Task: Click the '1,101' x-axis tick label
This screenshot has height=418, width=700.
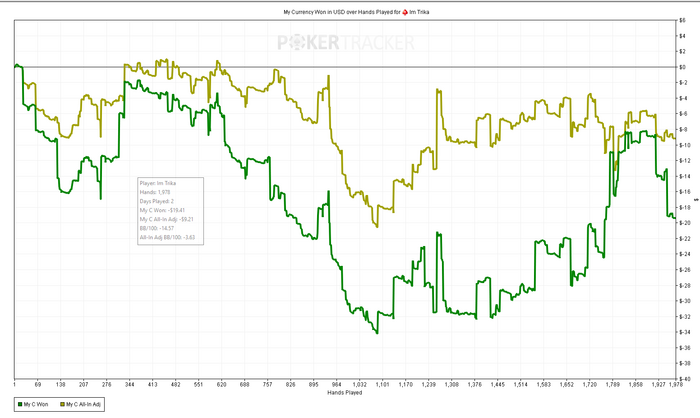Action: click(x=382, y=385)
